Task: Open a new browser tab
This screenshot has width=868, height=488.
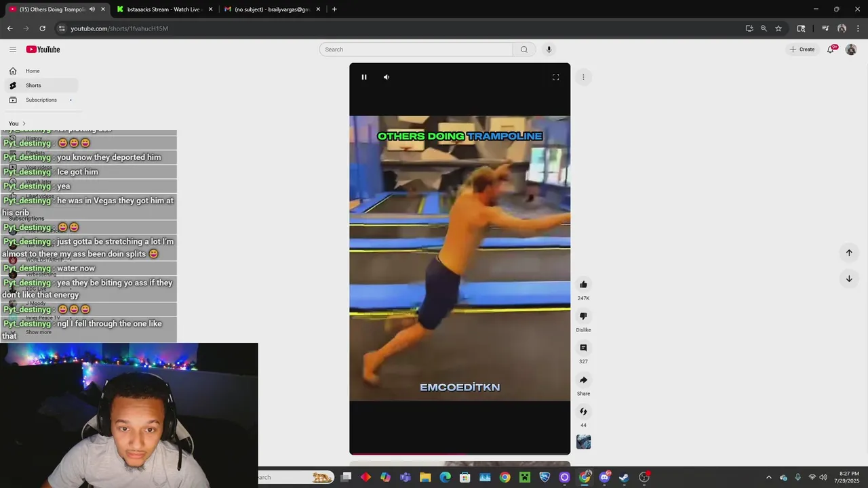Action: click(334, 9)
